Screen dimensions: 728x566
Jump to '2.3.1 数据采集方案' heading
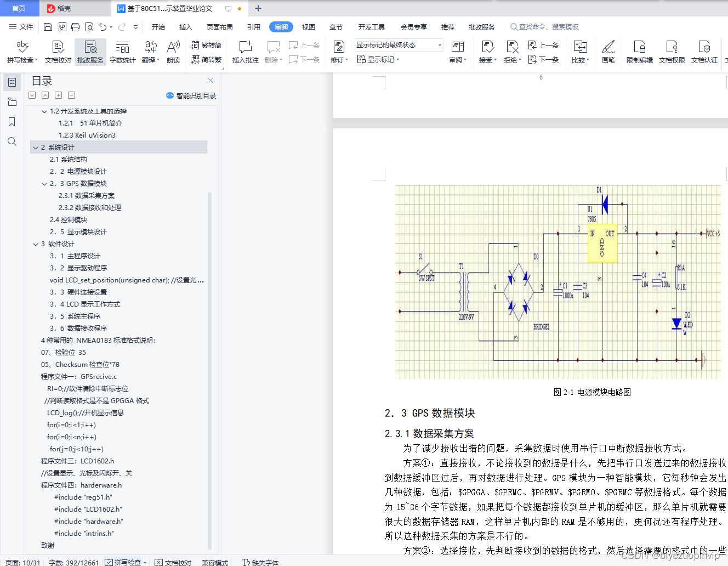(x=87, y=196)
